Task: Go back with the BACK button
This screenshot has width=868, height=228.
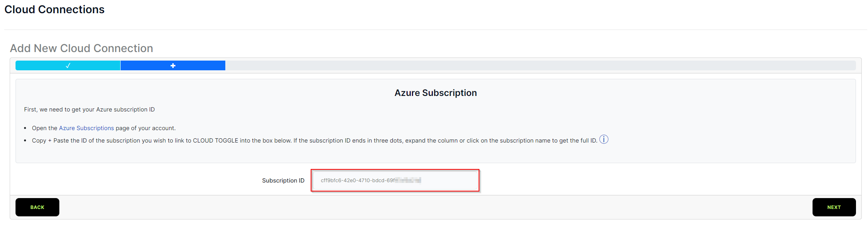Action: tap(37, 207)
